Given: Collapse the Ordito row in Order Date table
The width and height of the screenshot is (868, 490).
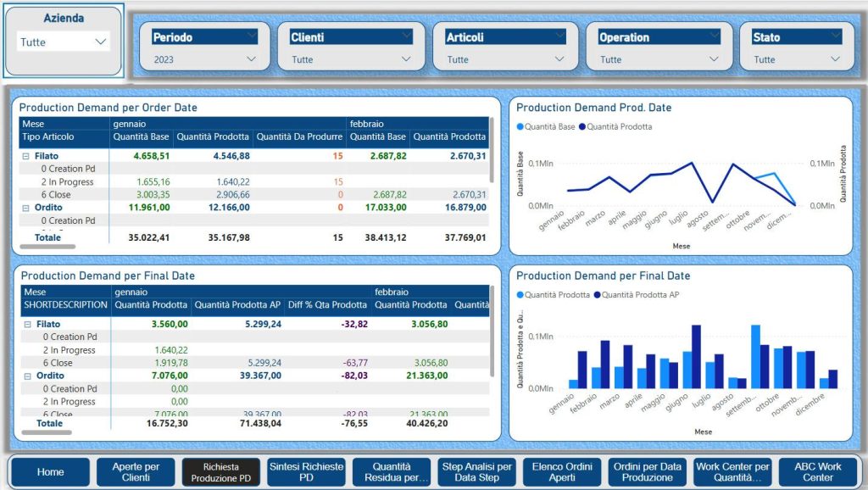Looking at the screenshot, I should coord(26,207).
